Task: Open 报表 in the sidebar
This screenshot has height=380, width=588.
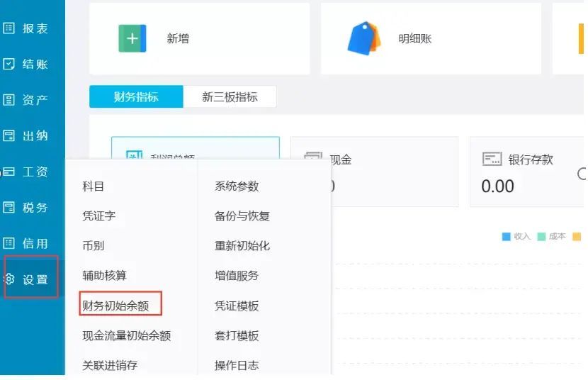Action: (x=28, y=28)
